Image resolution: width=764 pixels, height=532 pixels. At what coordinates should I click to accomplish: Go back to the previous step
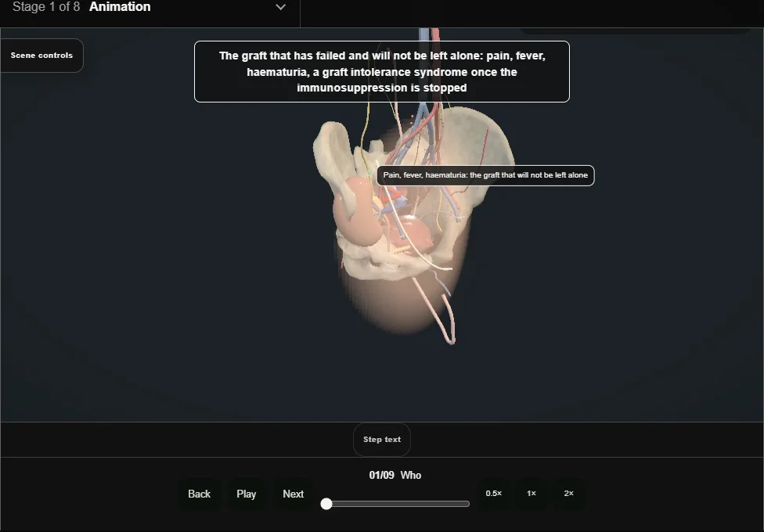[x=200, y=494]
